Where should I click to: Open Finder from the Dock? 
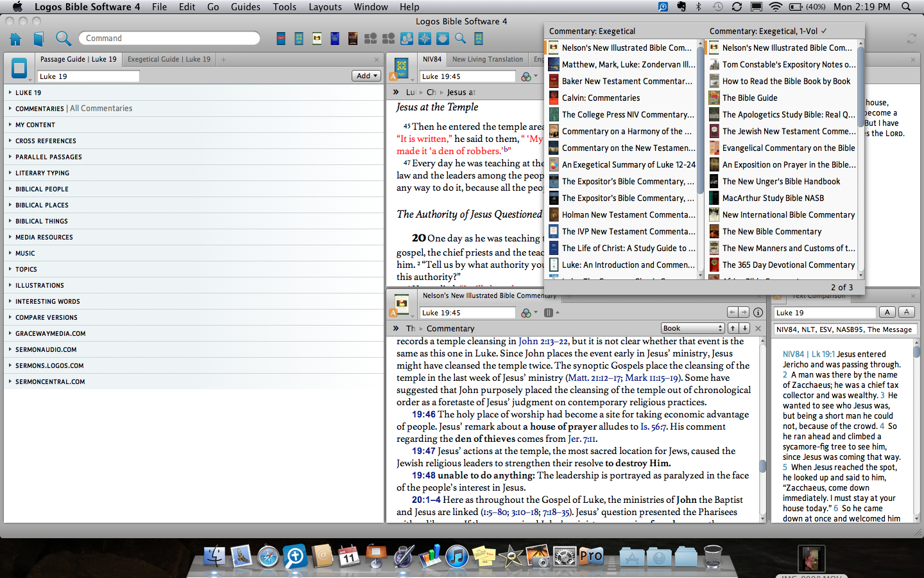click(215, 556)
